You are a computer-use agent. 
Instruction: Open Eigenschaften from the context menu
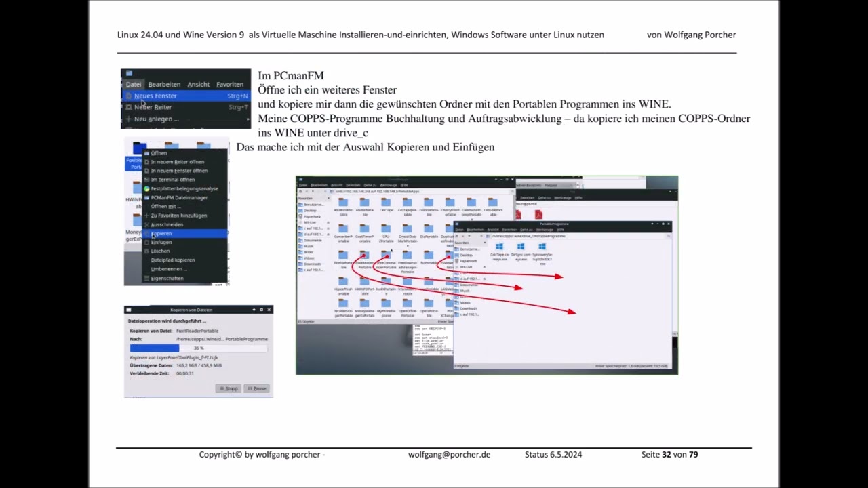click(184, 278)
